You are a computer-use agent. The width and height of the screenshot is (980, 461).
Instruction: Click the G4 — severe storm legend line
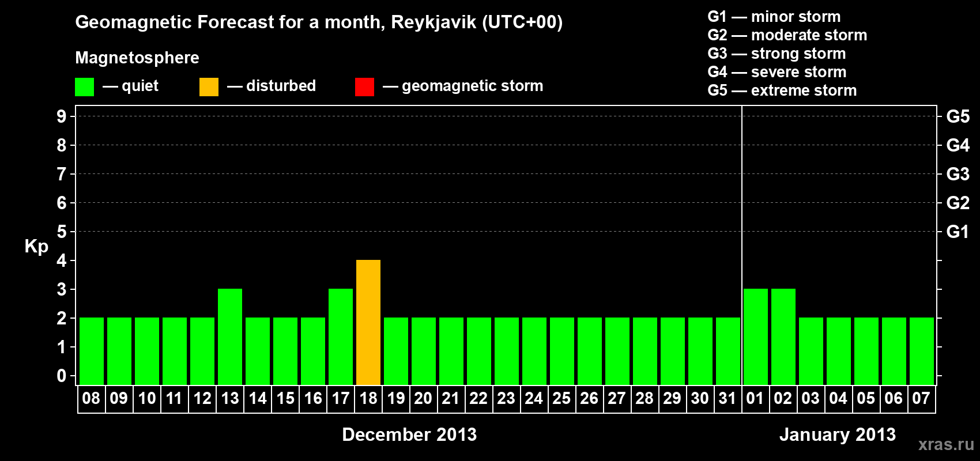[777, 72]
